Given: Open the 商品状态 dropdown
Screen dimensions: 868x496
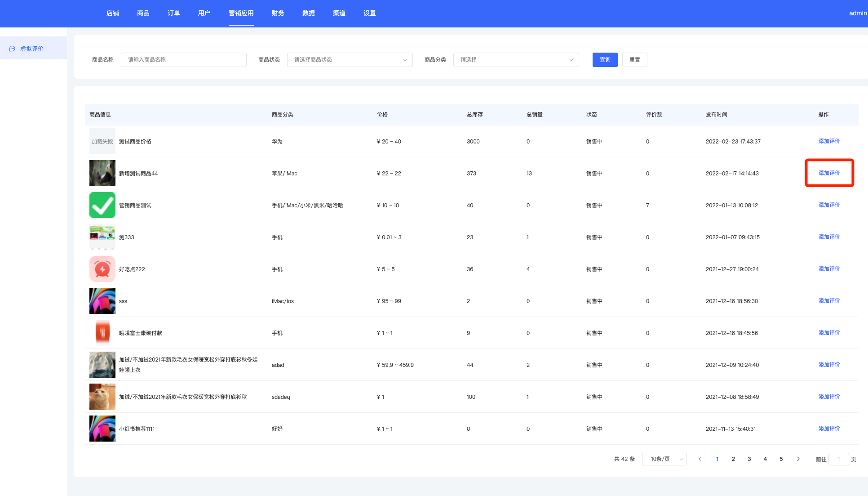Looking at the screenshot, I should [x=350, y=60].
